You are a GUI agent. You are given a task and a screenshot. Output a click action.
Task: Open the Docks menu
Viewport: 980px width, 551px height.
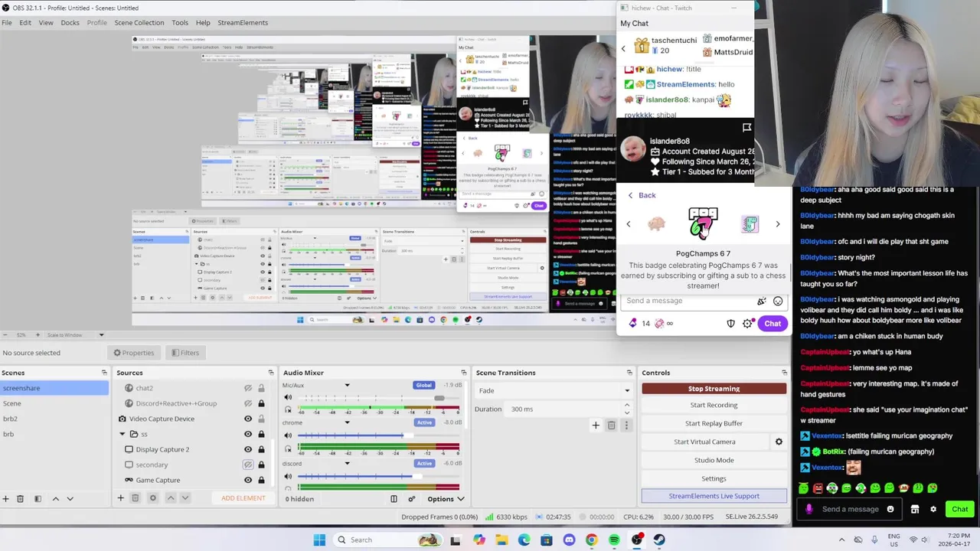click(70, 23)
